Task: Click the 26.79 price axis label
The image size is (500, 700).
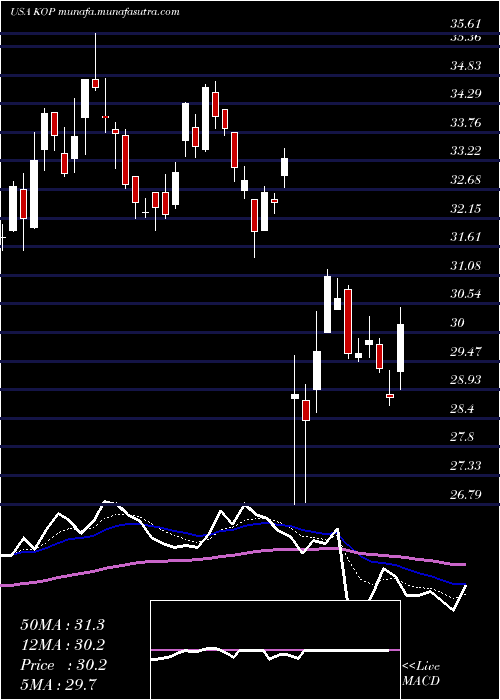Action: tap(465, 495)
